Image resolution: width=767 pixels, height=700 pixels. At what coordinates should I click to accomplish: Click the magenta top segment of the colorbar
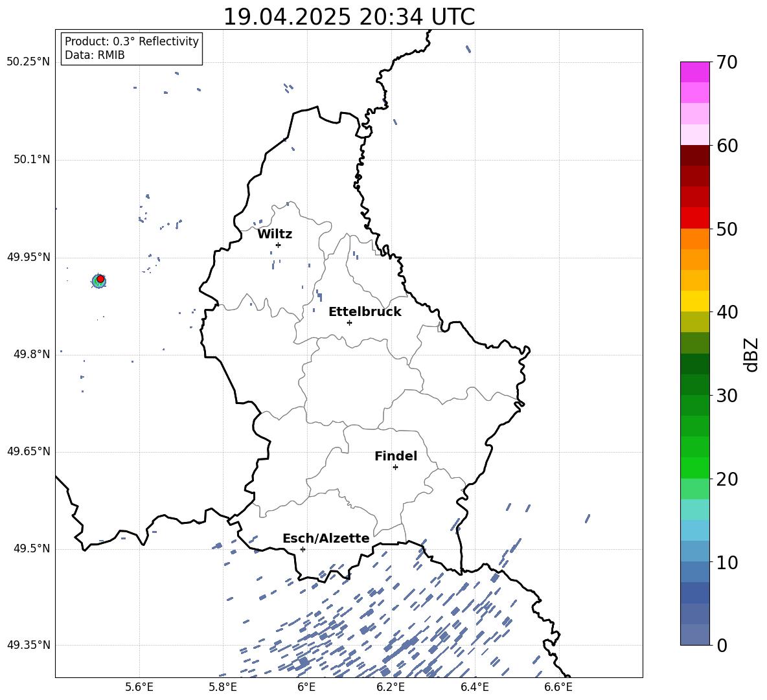tap(694, 72)
